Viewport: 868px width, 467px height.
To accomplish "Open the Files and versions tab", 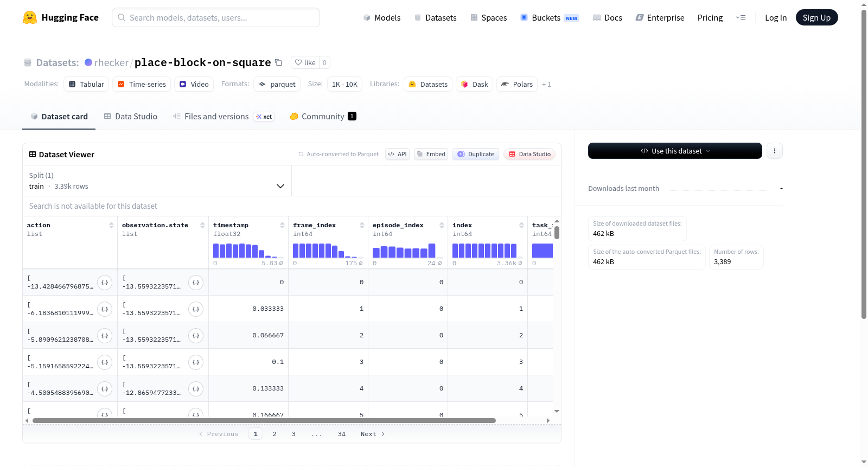I will point(224,117).
